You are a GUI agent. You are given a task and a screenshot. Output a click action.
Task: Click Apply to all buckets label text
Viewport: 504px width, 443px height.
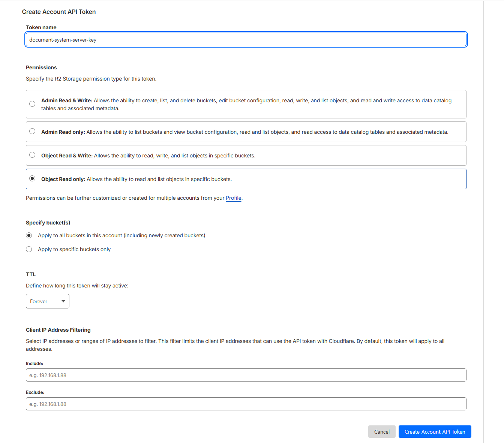(x=121, y=235)
